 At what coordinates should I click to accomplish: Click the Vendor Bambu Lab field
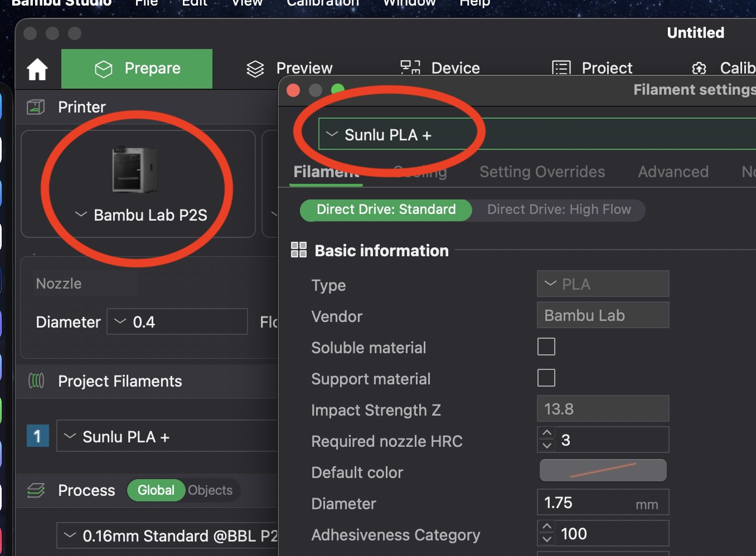coord(603,315)
